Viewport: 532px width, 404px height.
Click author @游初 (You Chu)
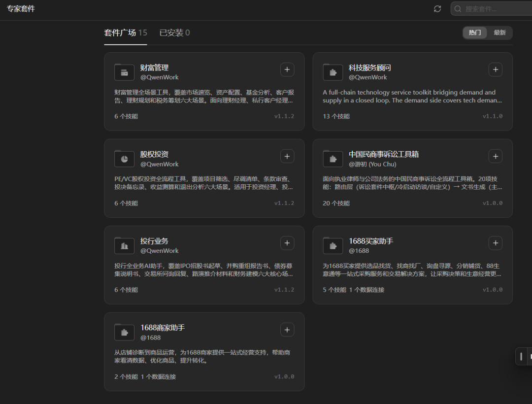coord(372,164)
